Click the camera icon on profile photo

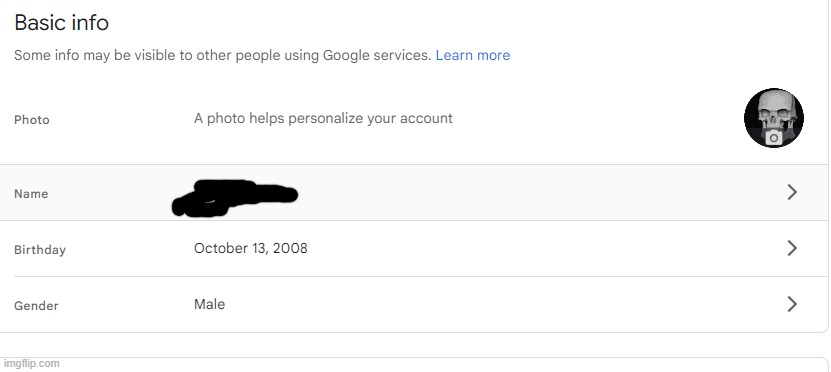coord(774,138)
